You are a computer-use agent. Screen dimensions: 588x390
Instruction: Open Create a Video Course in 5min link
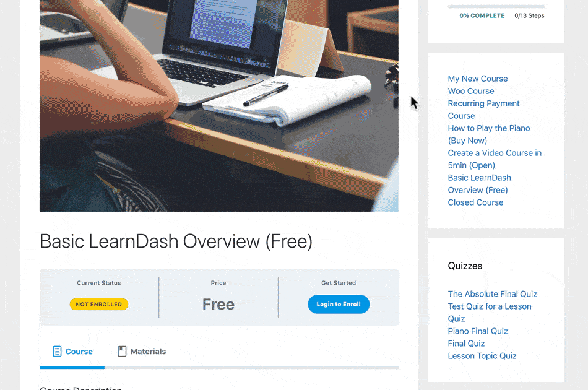[x=495, y=159]
